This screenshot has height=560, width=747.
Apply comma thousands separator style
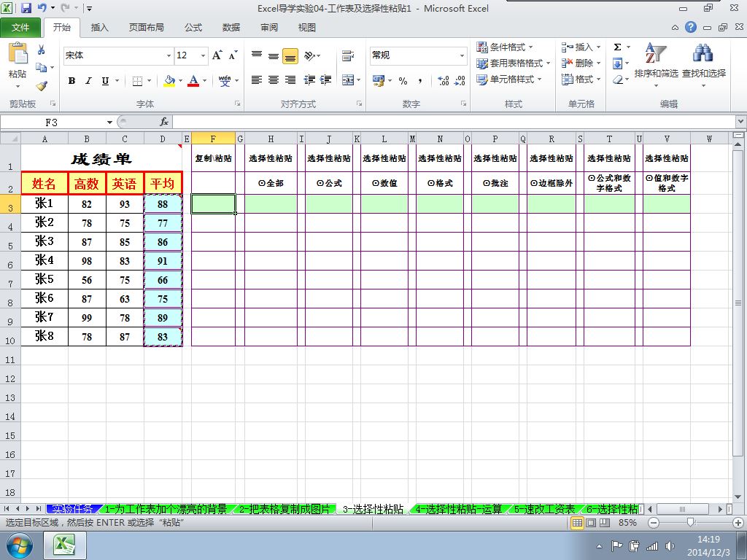click(x=419, y=81)
